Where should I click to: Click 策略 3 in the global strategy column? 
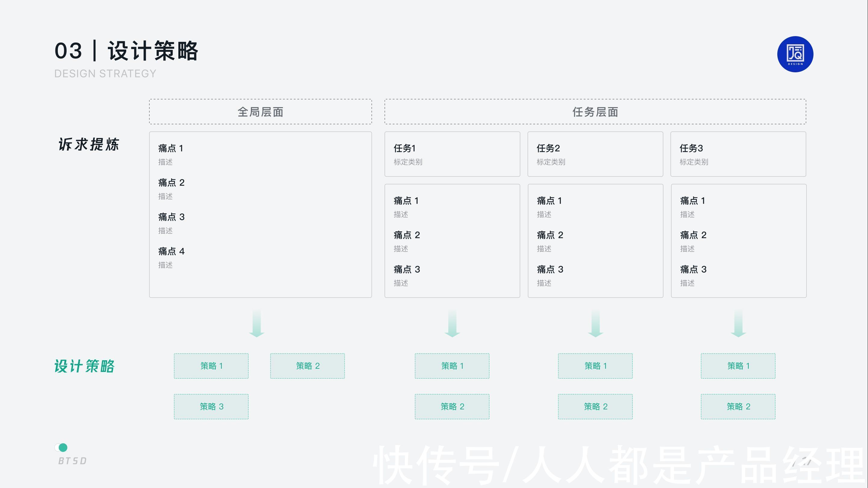click(211, 406)
